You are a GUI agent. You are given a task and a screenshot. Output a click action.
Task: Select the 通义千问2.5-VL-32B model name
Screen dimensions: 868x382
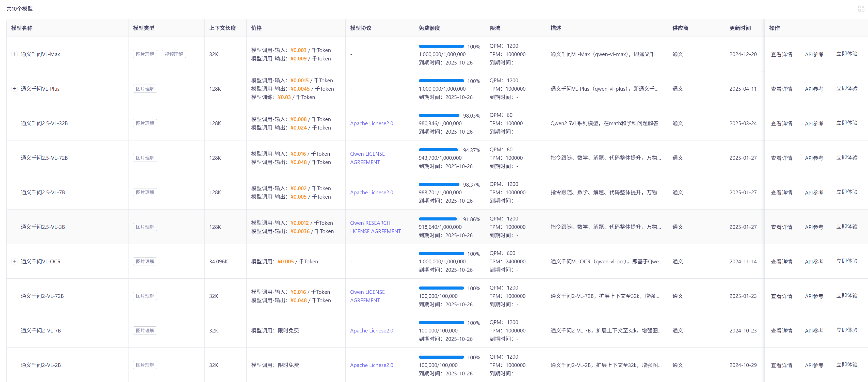44,123
